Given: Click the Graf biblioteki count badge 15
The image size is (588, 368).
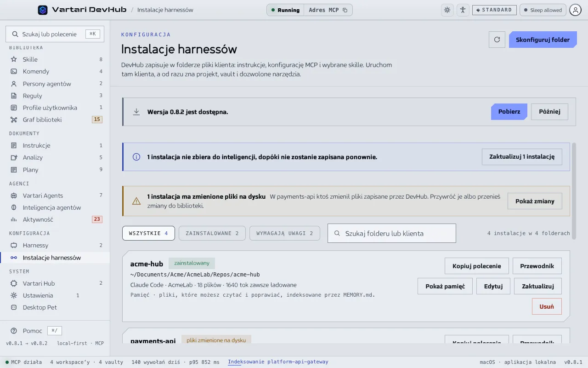Looking at the screenshot, I should (97, 120).
